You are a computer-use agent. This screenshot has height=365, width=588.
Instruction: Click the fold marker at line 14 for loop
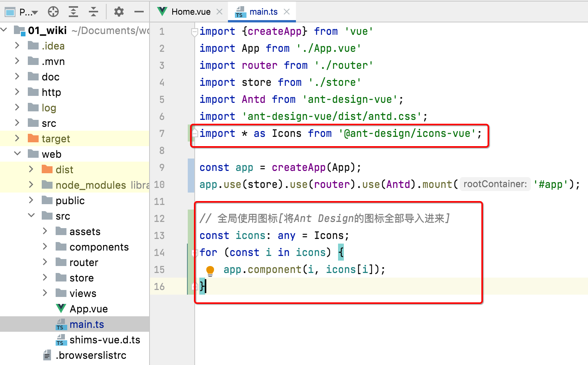(x=195, y=253)
